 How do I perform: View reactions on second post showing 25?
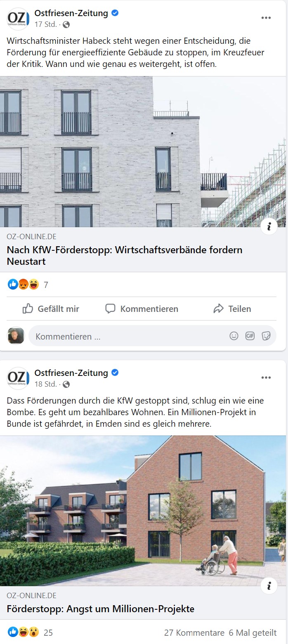click(x=30, y=632)
